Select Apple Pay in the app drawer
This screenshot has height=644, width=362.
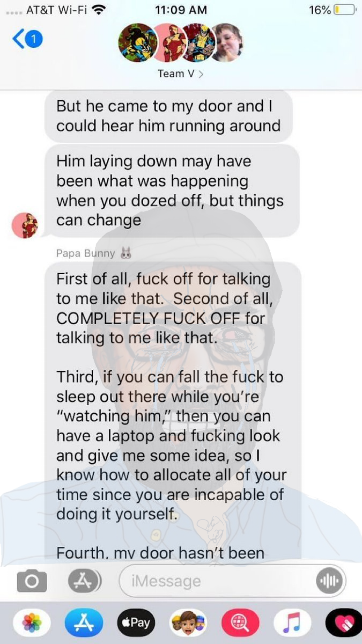(136, 623)
